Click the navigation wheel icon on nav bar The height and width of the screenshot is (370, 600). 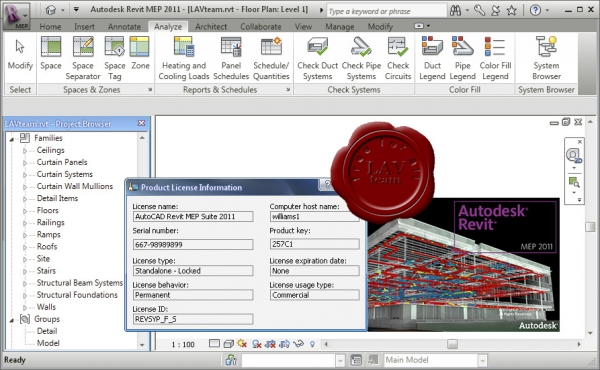(573, 155)
